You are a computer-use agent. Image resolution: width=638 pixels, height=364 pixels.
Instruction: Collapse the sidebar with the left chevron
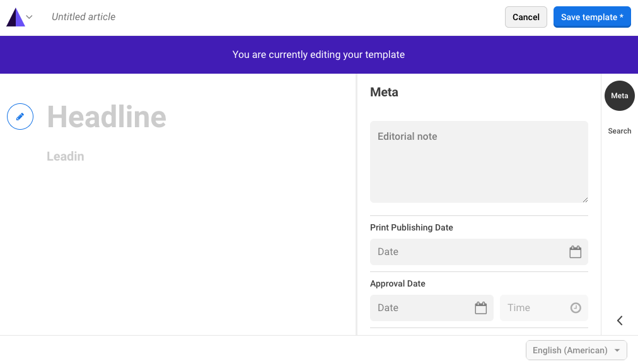620,321
